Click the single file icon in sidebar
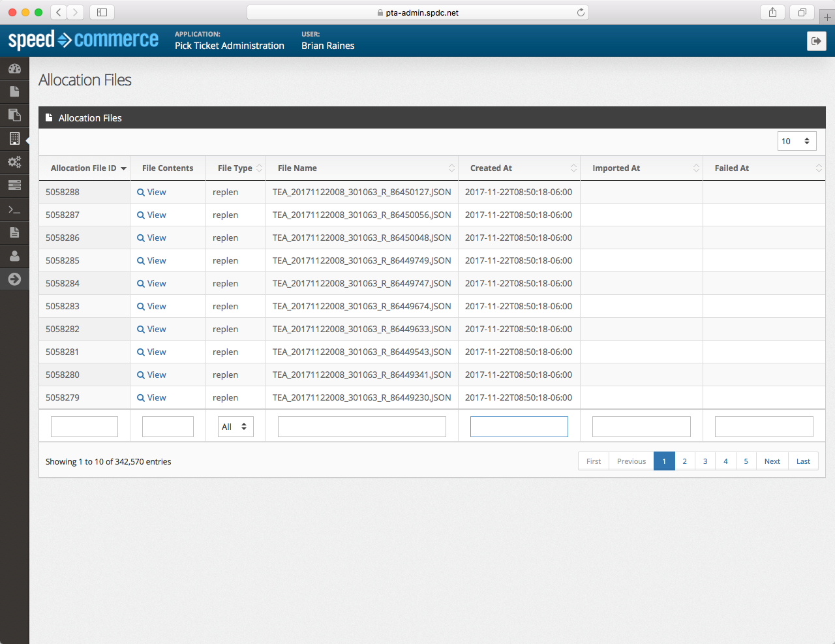Image resolution: width=835 pixels, height=644 pixels. 14,91
